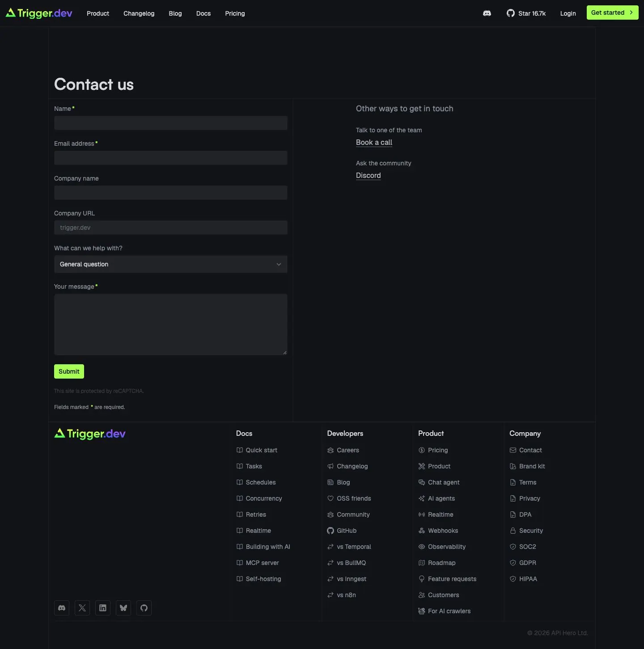Click the lightbulb icon beside Feature requests
The width and height of the screenshot is (644, 649).
click(422, 579)
